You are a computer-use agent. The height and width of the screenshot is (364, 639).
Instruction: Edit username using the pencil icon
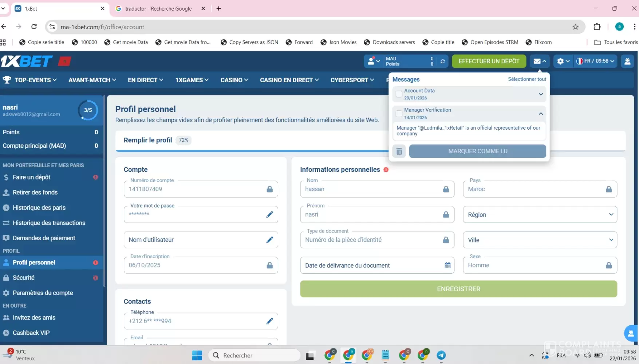click(269, 240)
